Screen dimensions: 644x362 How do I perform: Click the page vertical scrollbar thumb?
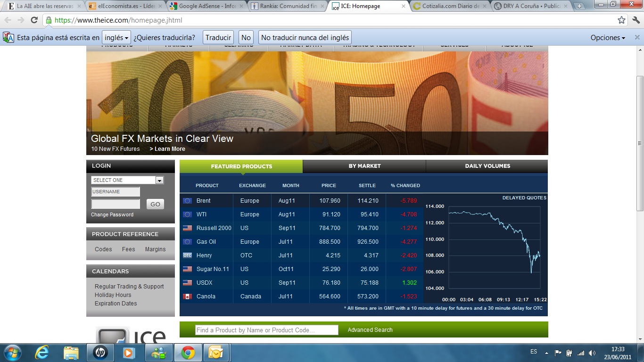pos(640,143)
